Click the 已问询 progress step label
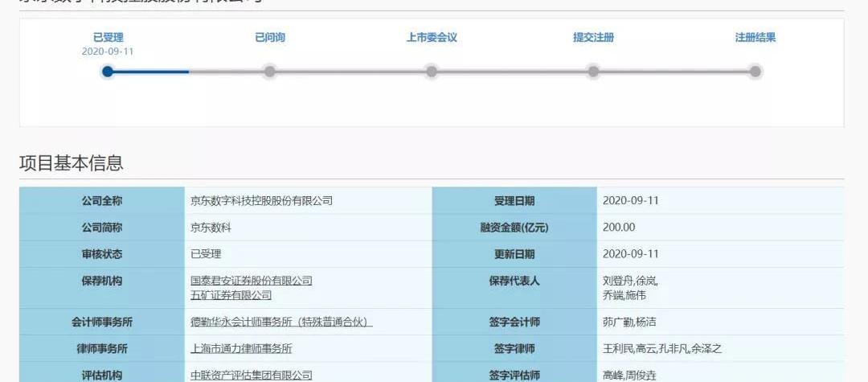This screenshot has height=382, width=868. click(269, 38)
